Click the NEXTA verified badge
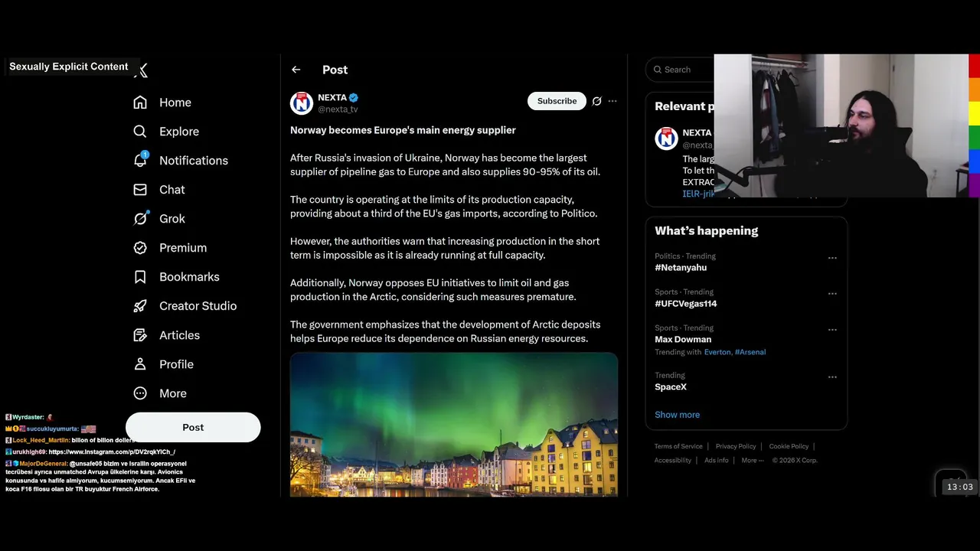980x551 pixels. click(x=354, y=97)
